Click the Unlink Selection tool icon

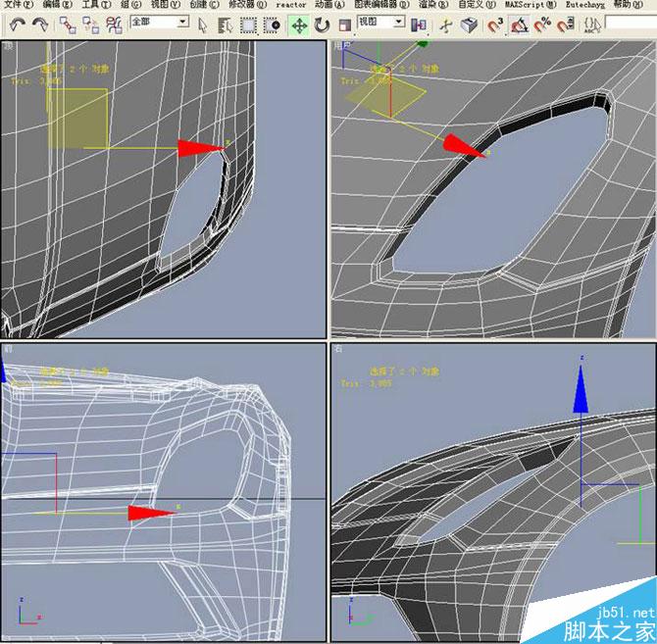tap(90, 25)
